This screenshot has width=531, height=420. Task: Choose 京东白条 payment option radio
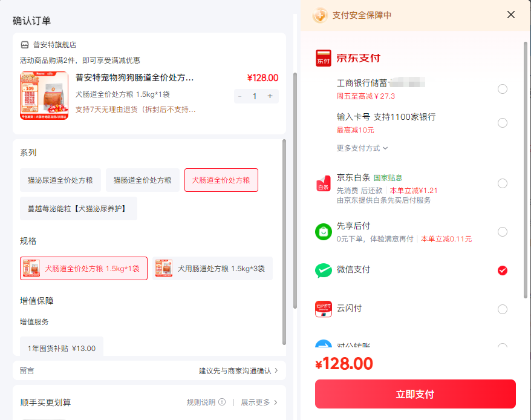(503, 183)
